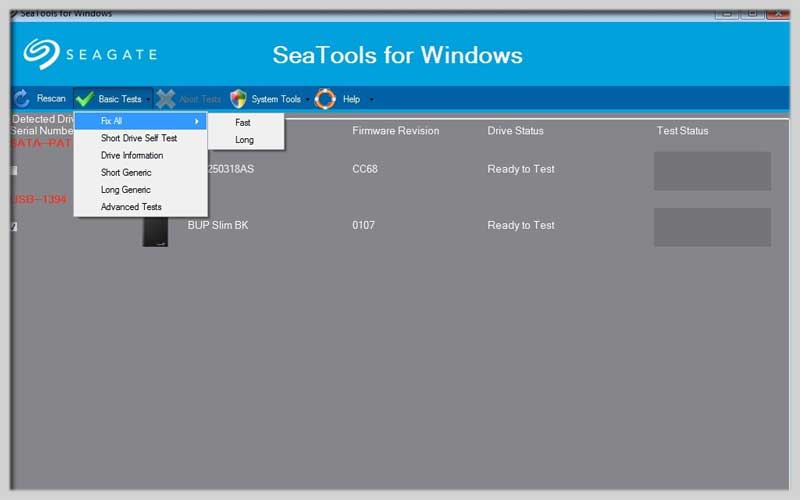Click the Help lifebuoy icon
This screenshot has height=500, width=800.
click(x=325, y=99)
